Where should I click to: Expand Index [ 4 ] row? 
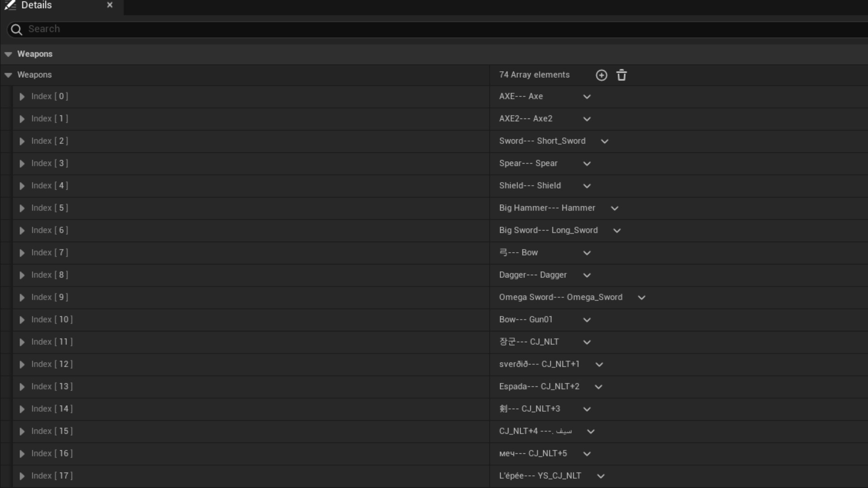(22, 186)
